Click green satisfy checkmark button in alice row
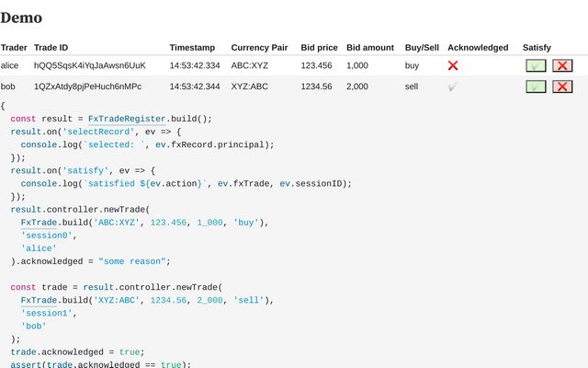This screenshot has height=368, width=588. [536, 65]
